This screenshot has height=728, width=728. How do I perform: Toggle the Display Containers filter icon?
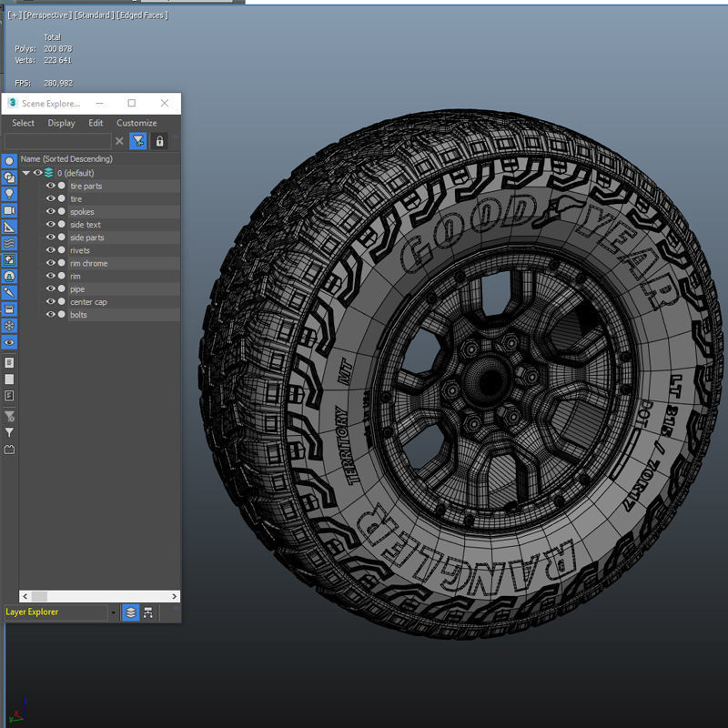point(9,309)
